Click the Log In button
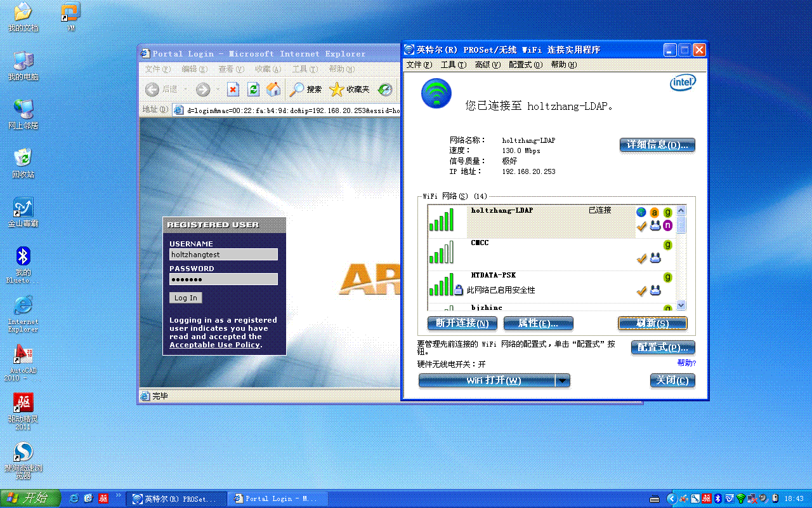Viewport: 812px width, 508px height. [186, 298]
